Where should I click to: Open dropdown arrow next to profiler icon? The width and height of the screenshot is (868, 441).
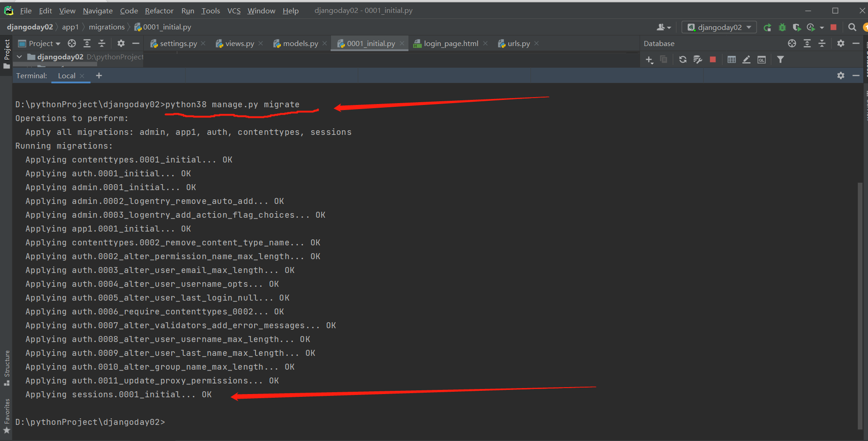click(x=822, y=28)
